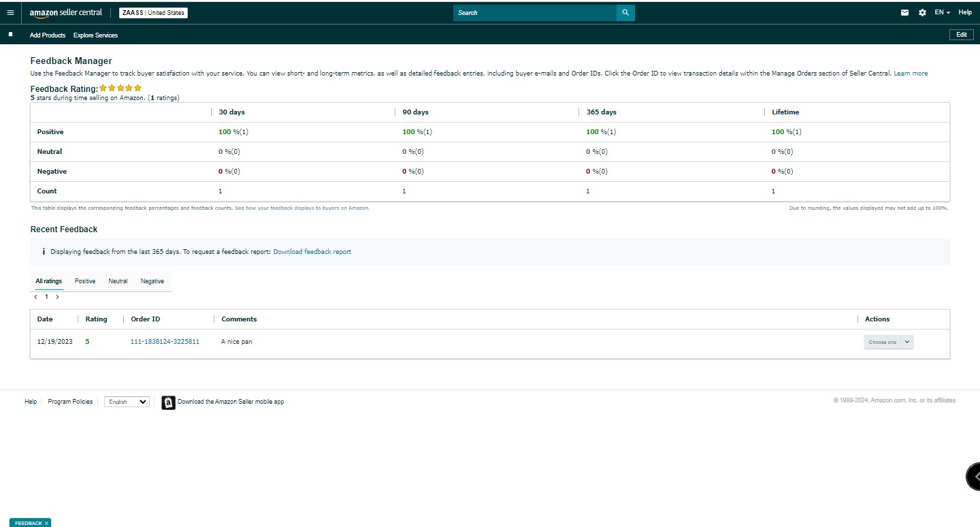Click the Neutral row label in table
The width and height of the screenshot is (980, 527).
[50, 152]
